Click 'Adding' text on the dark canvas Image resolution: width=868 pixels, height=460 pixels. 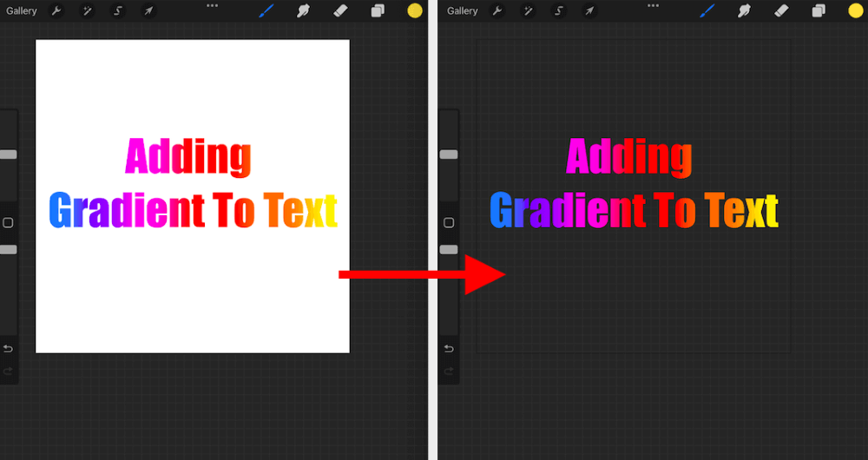628,158
